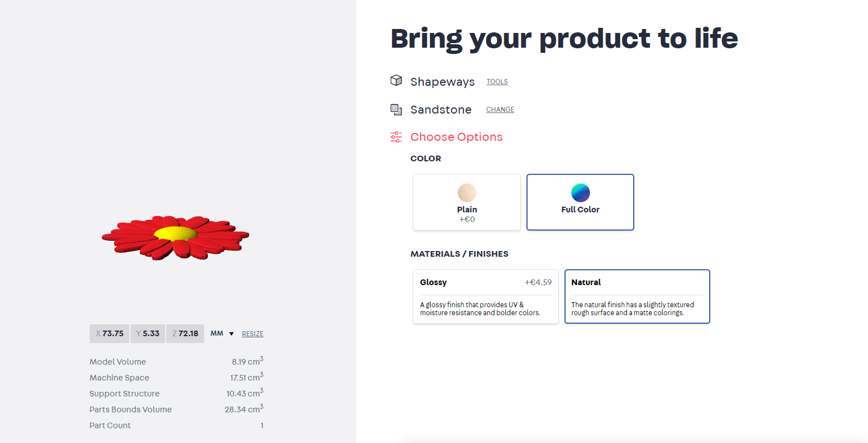Click the X dimension 73.75 field
The height and width of the screenshot is (443, 868).
109,333
